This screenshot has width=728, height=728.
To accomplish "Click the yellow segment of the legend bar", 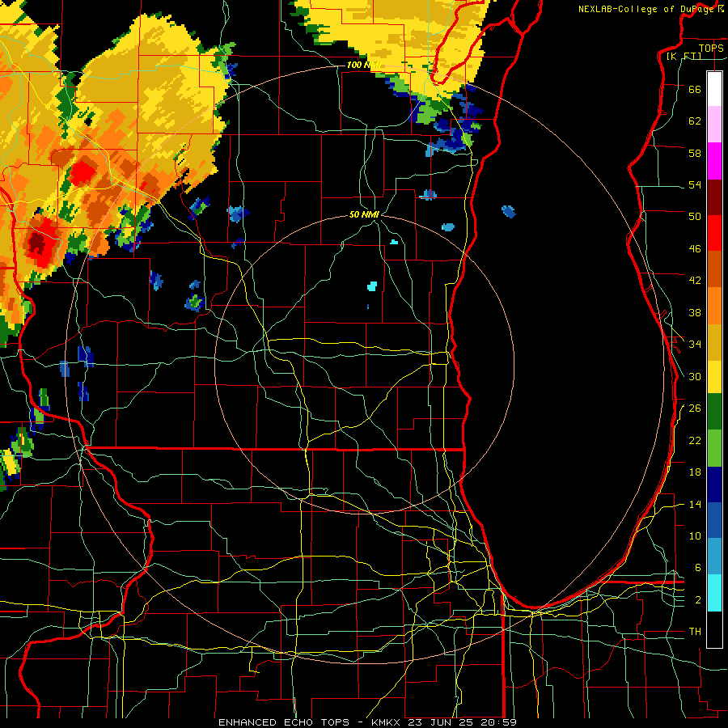I will tap(714, 377).
